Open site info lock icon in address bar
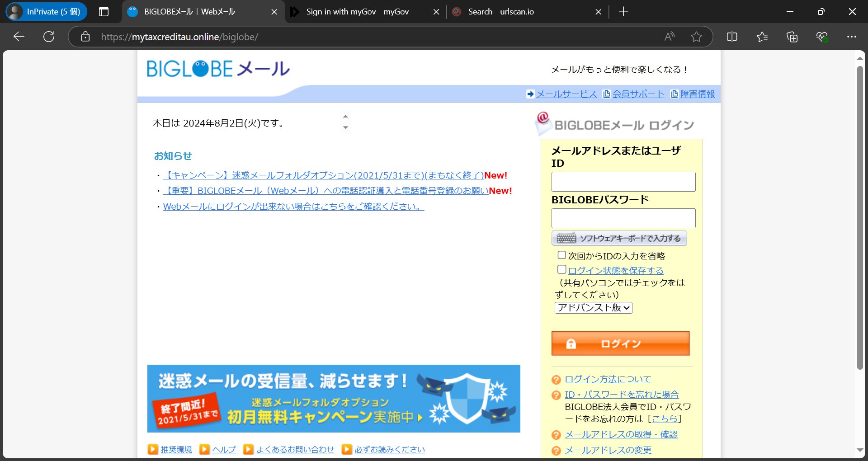Screen dimensions: 868x461 [x=85, y=37]
